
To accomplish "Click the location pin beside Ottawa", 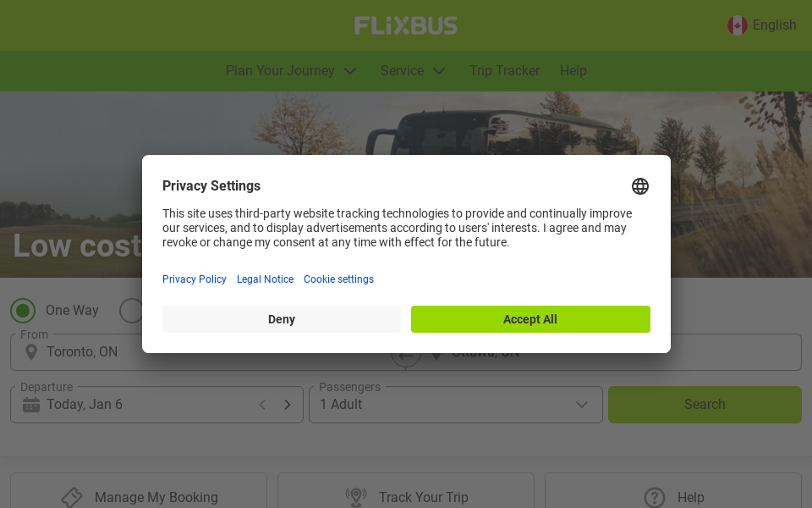I will (436, 353).
